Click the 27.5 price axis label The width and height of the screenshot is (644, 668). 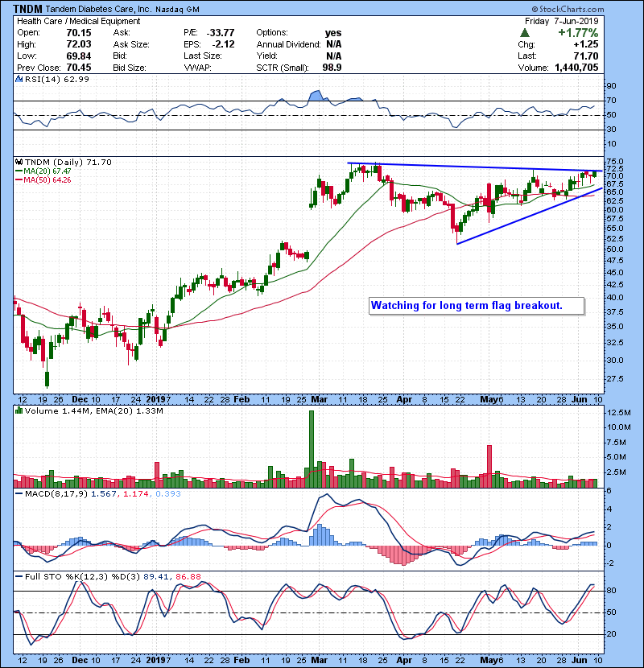[x=614, y=378]
